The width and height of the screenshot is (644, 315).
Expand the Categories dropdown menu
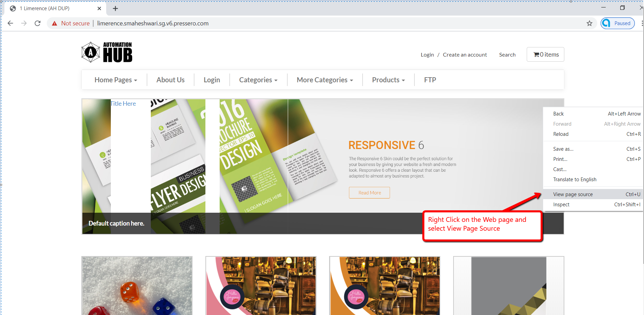click(x=258, y=80)
